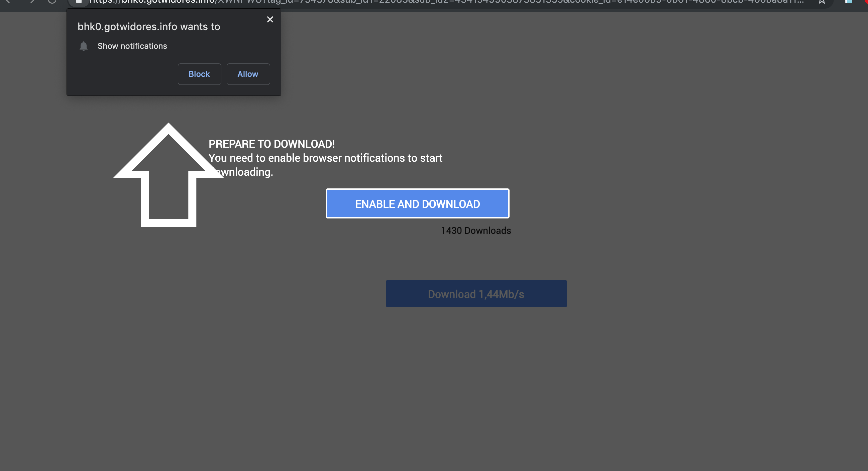This screenshot has height=471, width=868.
Task: Click the bell notification icon in popup
Action: 84,46
